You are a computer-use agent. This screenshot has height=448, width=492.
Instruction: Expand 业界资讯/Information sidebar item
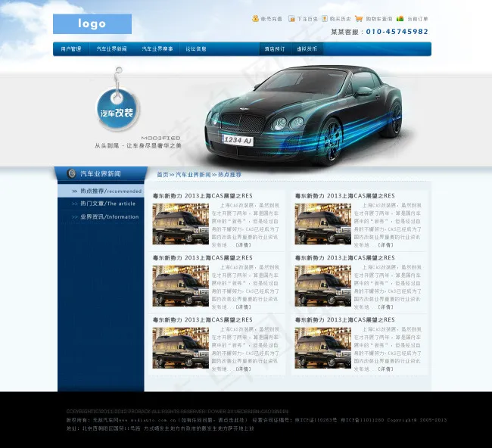click(x=105, y=216)
